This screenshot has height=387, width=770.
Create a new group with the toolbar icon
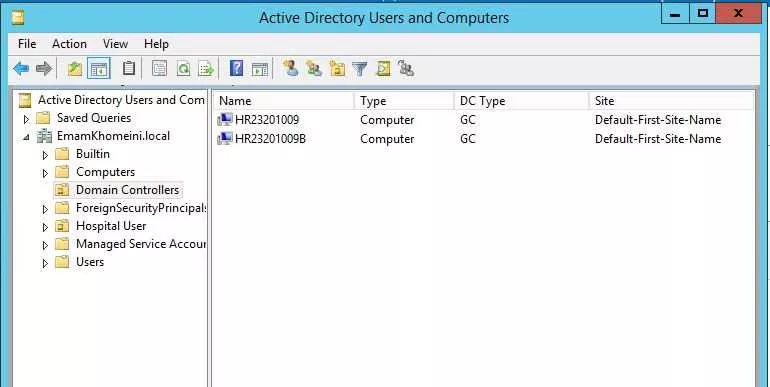(314, 68)
